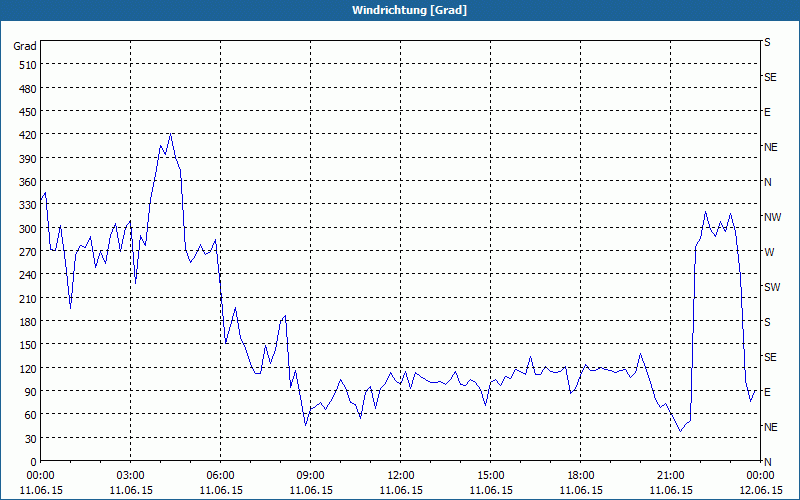Image resolution: width=800 pixels, height=500 pixels.
Task: Select the 330 y-axis value
Action: click(28, 205)
